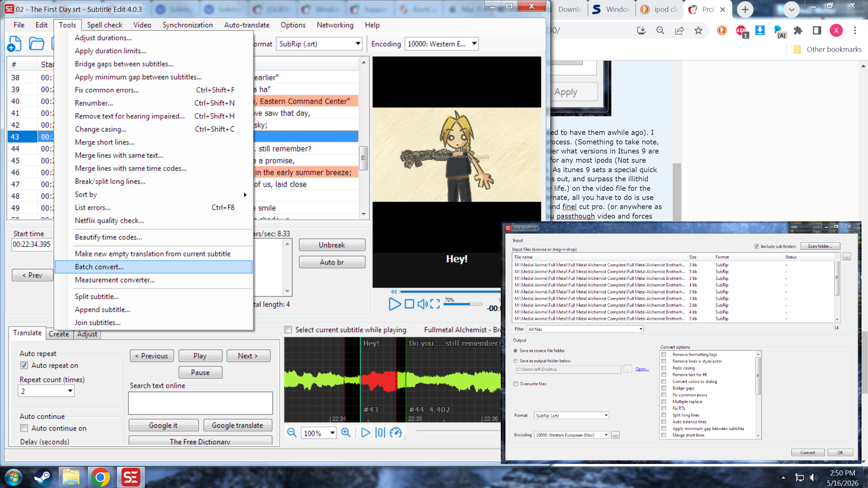Click the Open file folder toolbar icon
This screenshot has width=868, height=488.
[36, 44]
